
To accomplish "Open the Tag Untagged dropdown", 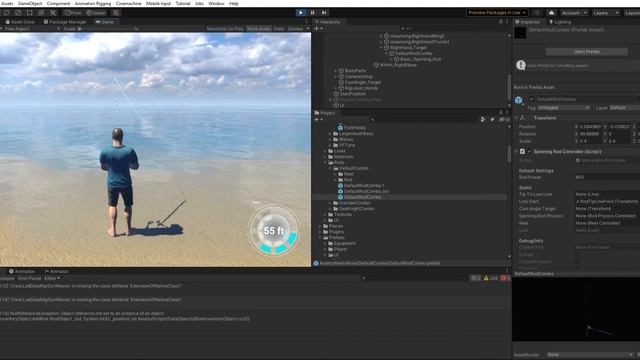I will click(563, 107).
